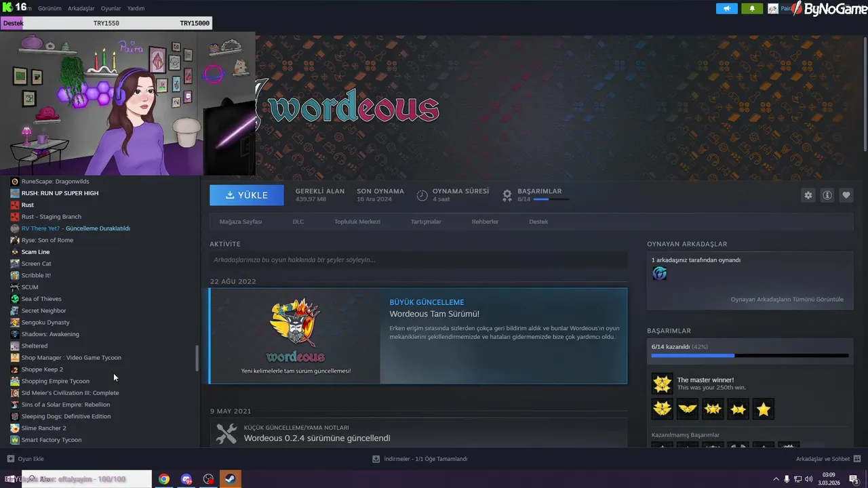The width and height of the screenshot is (868, 488).
Task: Click the achievements gear icon in header
Action: click(507, 195)
